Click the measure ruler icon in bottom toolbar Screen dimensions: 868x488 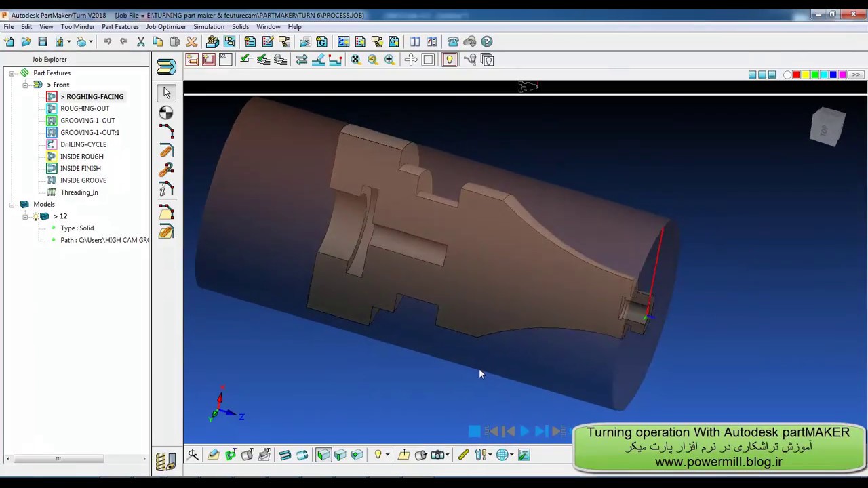click(463, 455)
